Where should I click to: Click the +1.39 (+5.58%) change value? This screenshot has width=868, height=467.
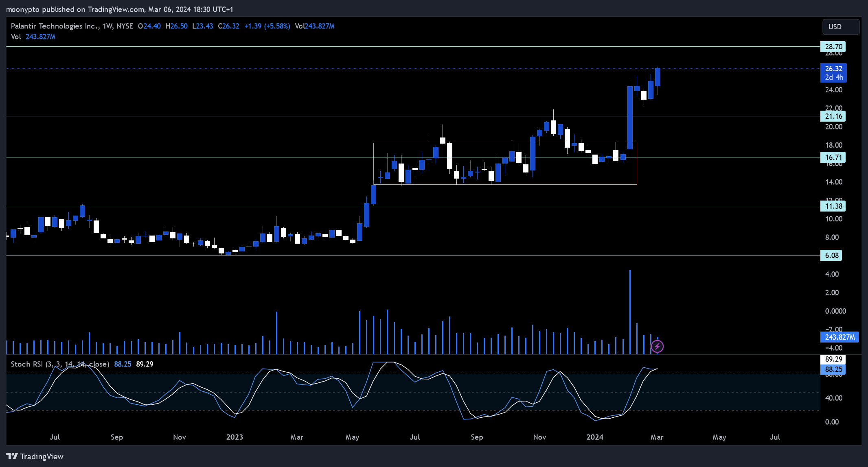pos(267,26)
